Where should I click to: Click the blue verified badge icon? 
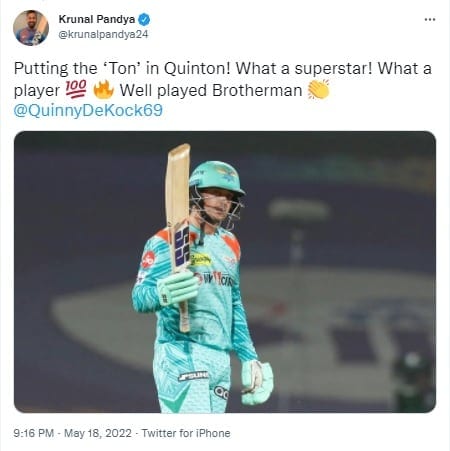coord(144,20)
